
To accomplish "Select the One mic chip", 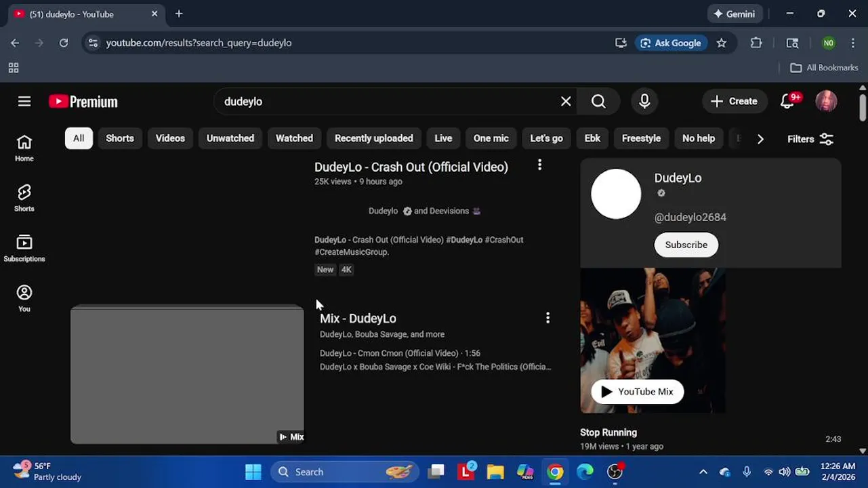I will [x=491, y=138].
